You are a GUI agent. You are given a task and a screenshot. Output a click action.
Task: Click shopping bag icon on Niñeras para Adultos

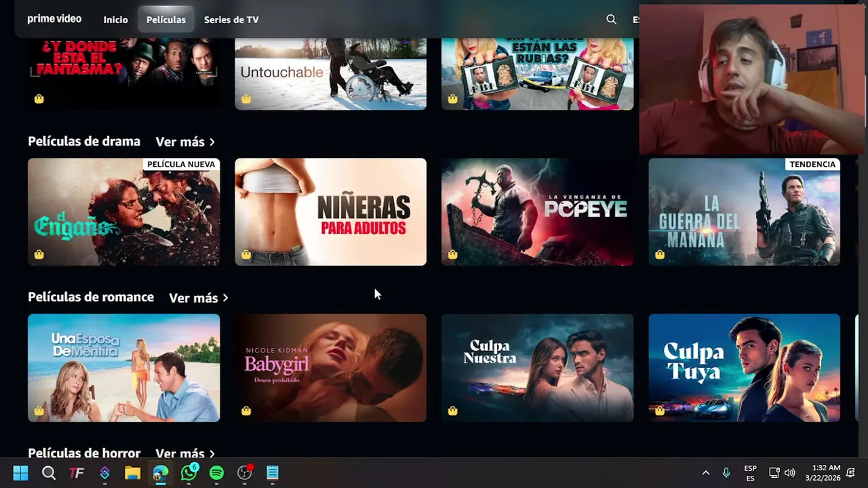coord(246,255)
